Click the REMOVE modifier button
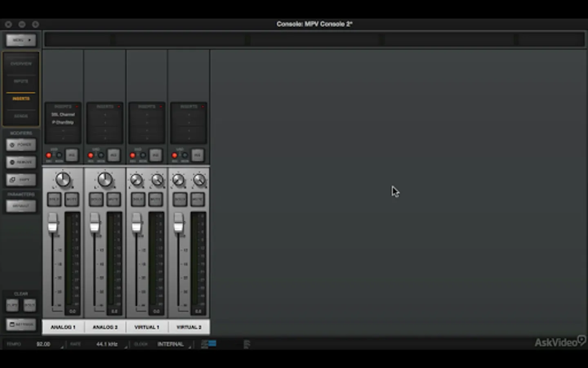The width and height of the screenshot is (588, 368). [21, 162]
